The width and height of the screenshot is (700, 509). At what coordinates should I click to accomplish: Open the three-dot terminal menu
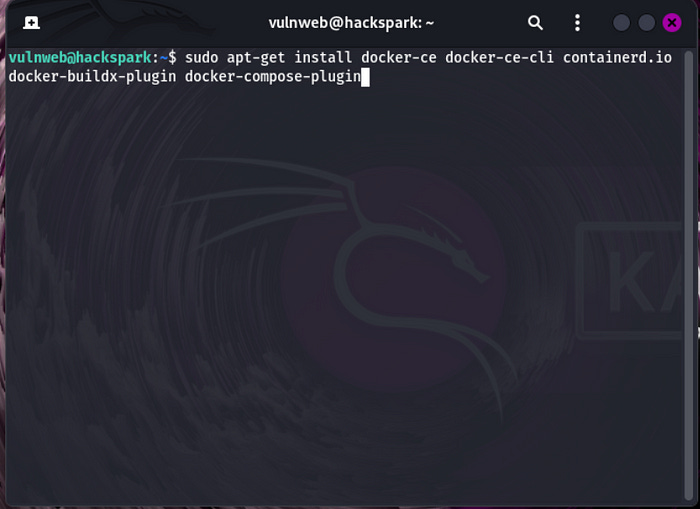pos(577,23)
